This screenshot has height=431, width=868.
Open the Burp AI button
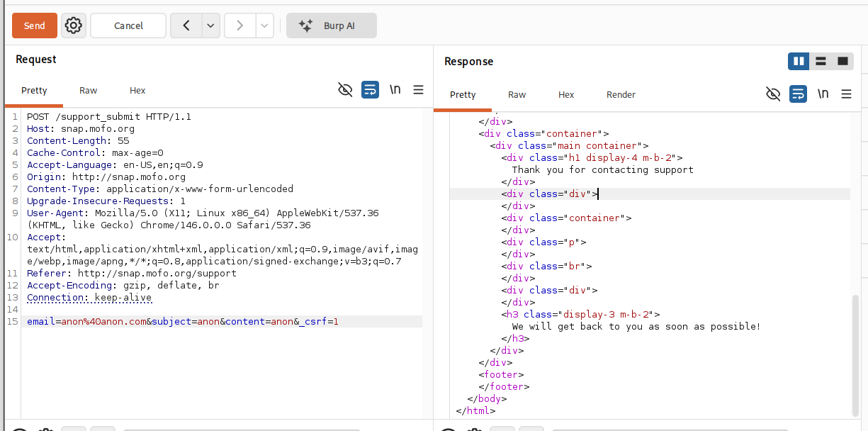coord(332,26)
